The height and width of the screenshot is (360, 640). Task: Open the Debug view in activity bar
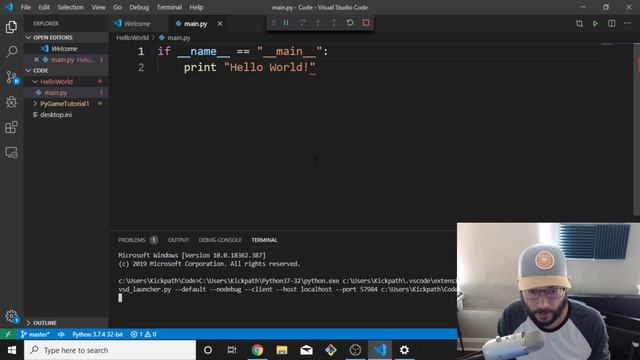coord(11,102)
